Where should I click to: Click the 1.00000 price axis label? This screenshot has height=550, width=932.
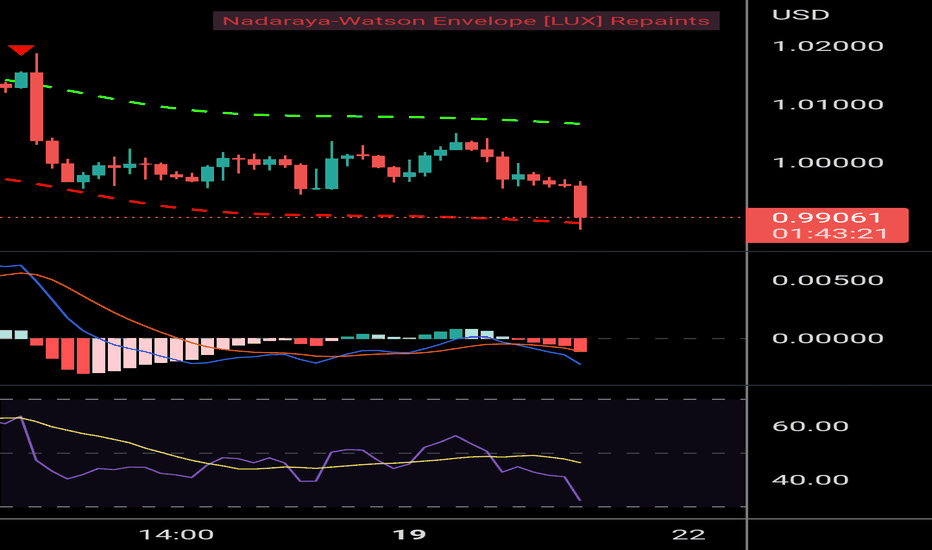pos(827,162)
